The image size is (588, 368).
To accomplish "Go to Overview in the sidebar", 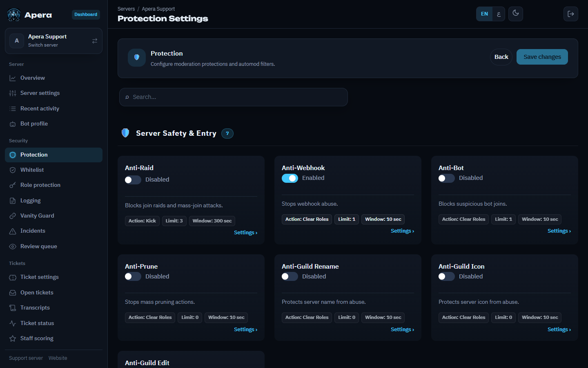I will 53,78.
